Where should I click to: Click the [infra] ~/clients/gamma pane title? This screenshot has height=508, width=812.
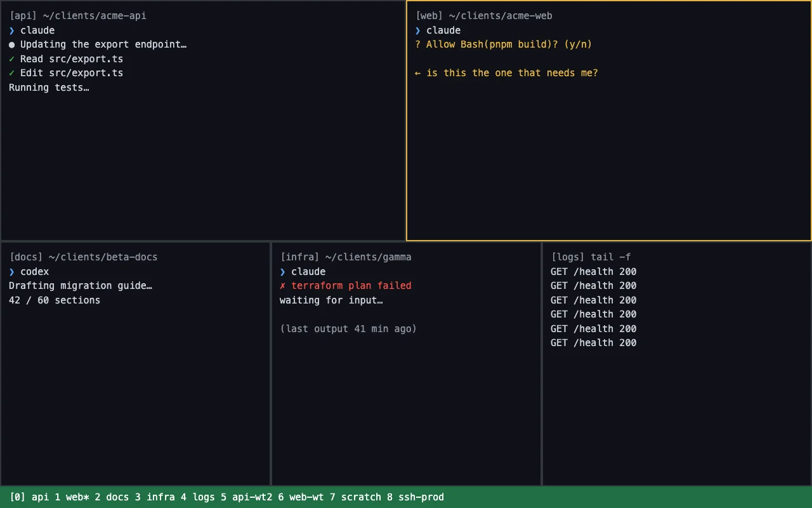(346, 257)
